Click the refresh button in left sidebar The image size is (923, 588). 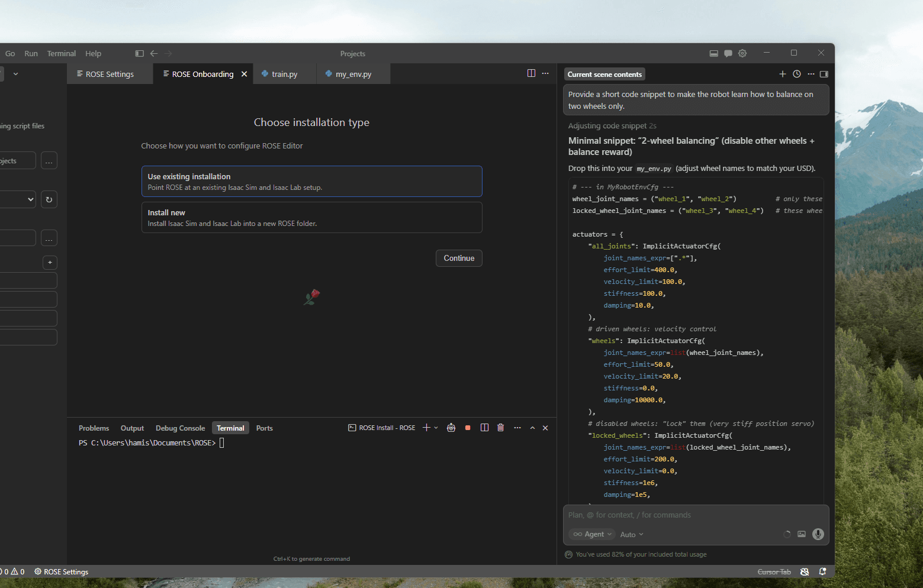(x=49, y=199)
